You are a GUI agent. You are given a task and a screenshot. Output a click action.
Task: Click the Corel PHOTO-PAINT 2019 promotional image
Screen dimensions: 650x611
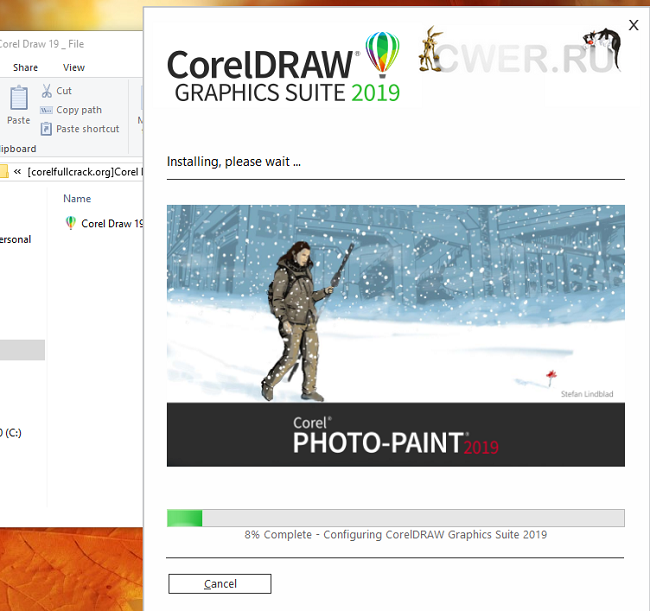coord(395,336)
